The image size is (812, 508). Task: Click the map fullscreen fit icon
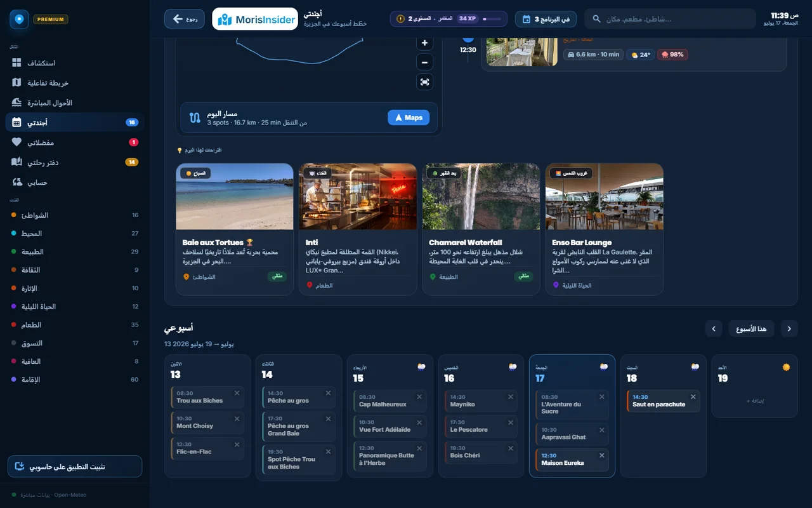coord(424,82)
